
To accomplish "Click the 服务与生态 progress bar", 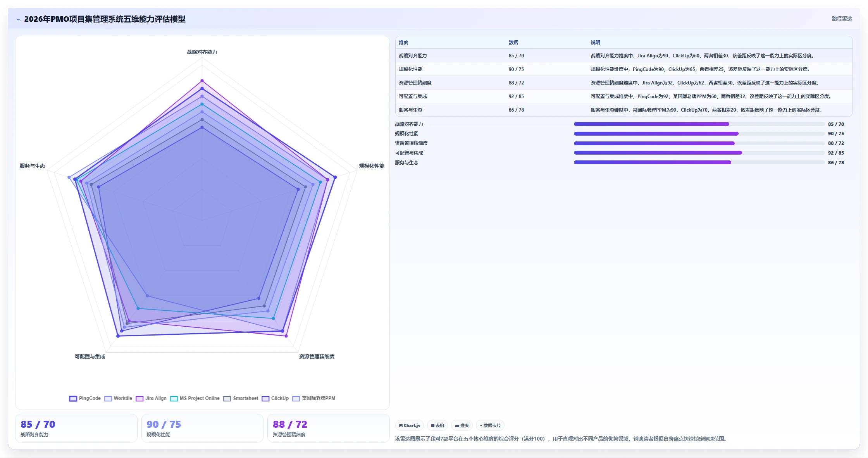I will 699,162.
